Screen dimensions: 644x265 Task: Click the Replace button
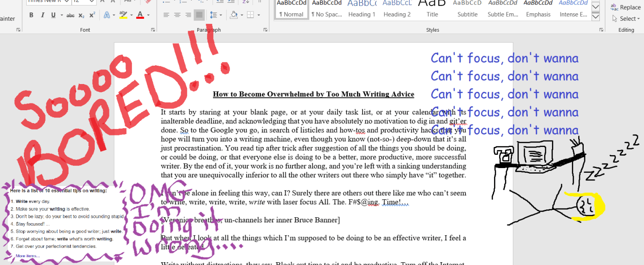pos(626,7)
